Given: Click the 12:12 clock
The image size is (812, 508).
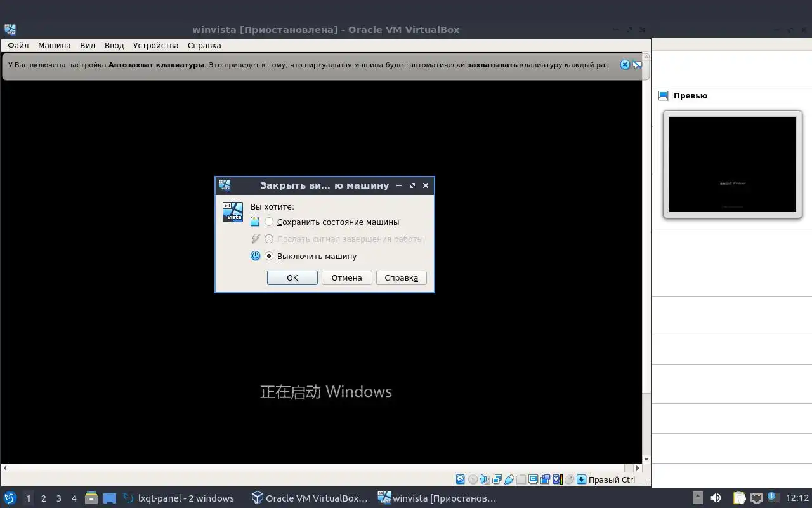Looking at the screenshot, I should pos(797,498).
